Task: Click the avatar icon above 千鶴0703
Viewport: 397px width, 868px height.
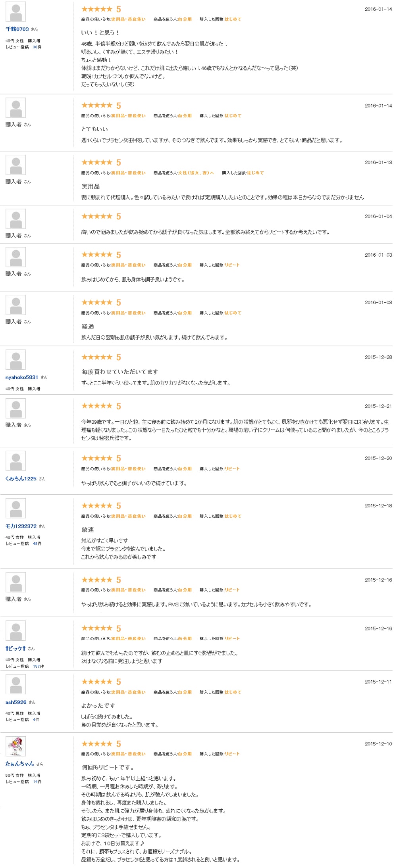Action: [x=16, y=12]
